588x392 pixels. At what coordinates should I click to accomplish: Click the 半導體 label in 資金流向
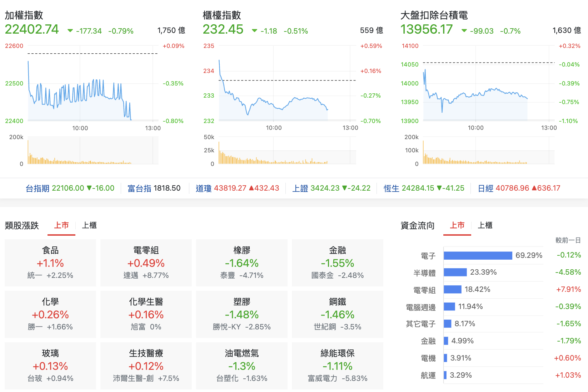(x=424, y=273)
